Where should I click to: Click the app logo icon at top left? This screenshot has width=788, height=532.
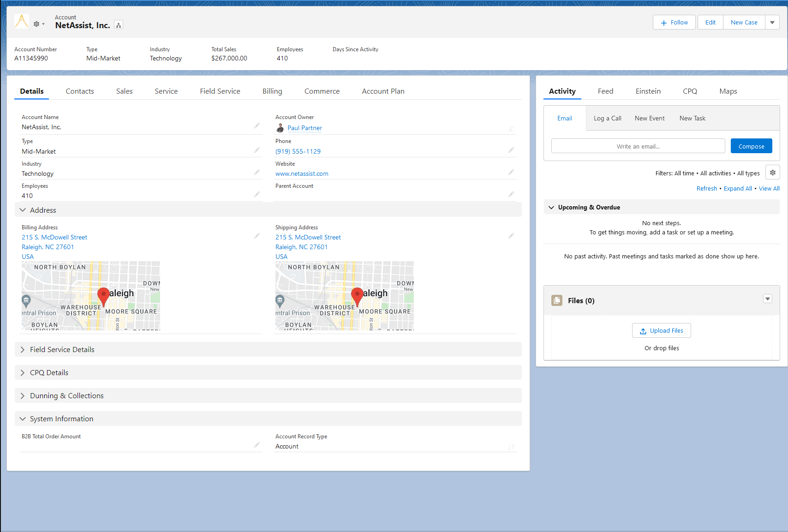21,21
